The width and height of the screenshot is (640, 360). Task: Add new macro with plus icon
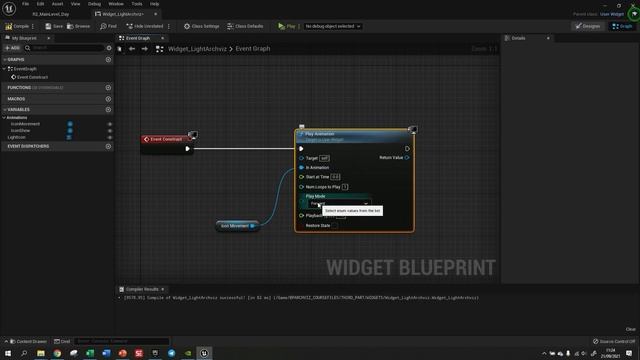[x=108, y=99]
